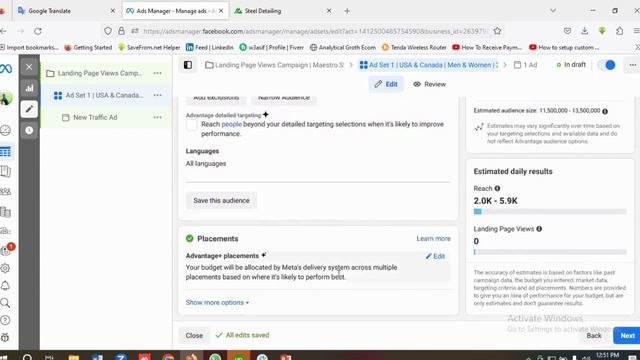Open a new browser tab
The image size is (640, 360).
[347, 11]
